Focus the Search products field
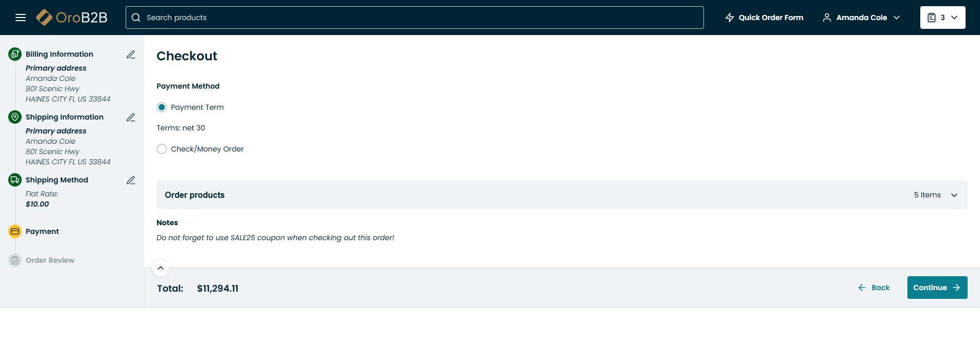 (415, 18)
